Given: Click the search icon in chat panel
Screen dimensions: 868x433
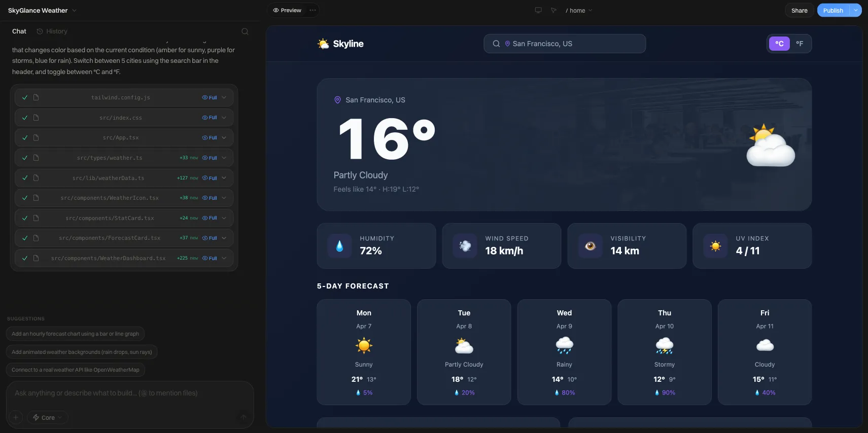Looking at the screenshot, I should pyautogui.click(x=245, y=31).
